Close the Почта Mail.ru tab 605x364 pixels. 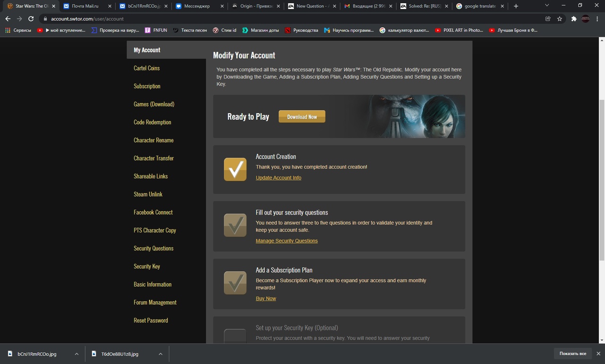click(110, 6)
